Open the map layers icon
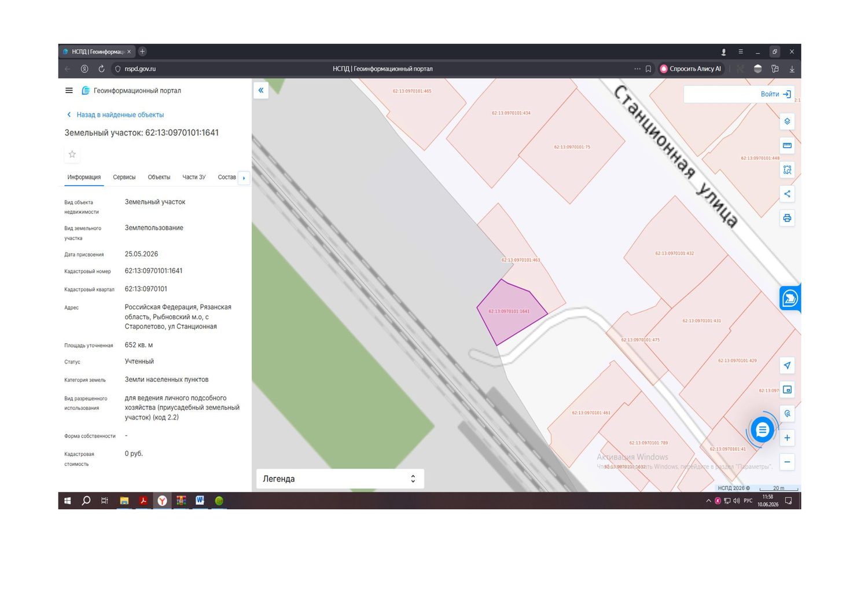Screen dimensions: 868x614 (x=787, y=122)
